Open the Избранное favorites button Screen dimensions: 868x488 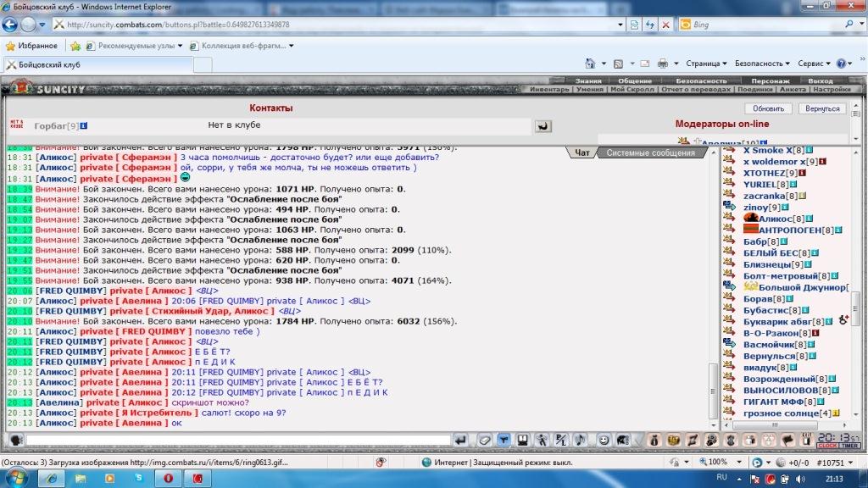(31, 46)
